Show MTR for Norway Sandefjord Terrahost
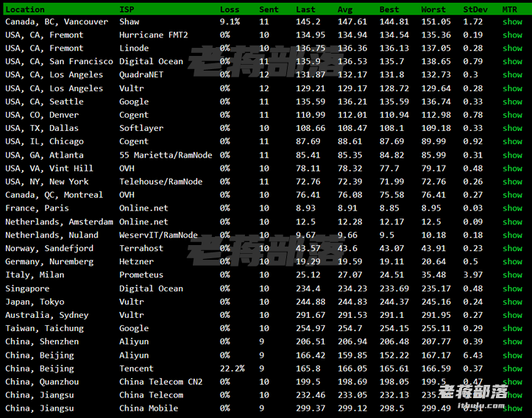This screenshot has width=532, height=418. (512, 248)
